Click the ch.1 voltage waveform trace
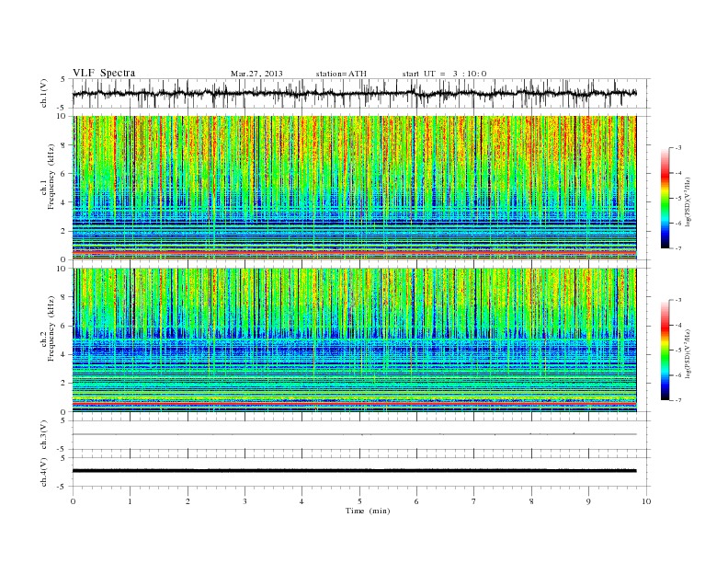 coord(354,93)
